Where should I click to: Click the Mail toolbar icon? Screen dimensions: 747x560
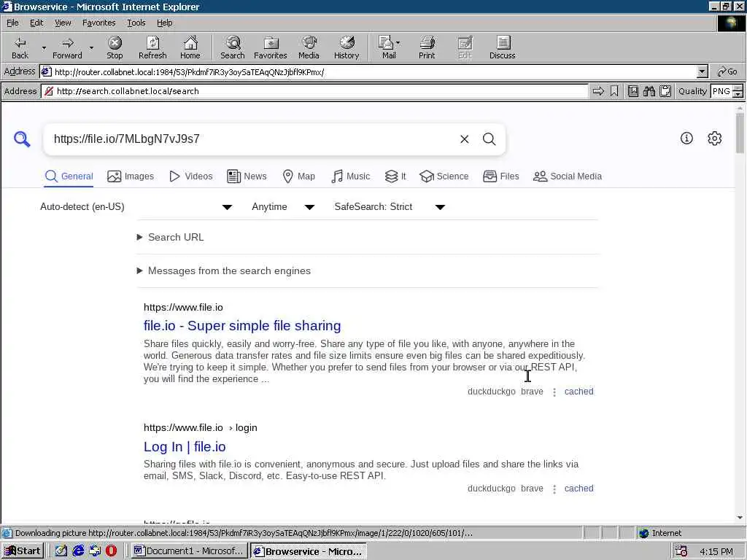click(389, 47)
